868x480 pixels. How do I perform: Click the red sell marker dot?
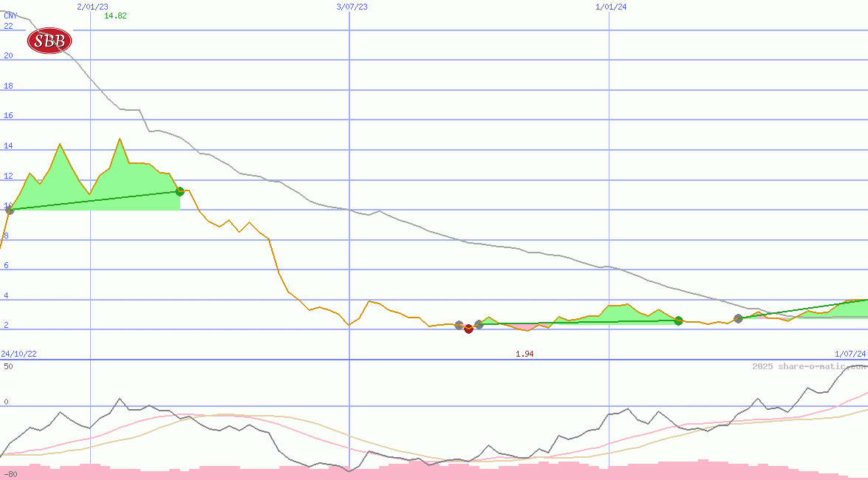[x=468, y=329]
